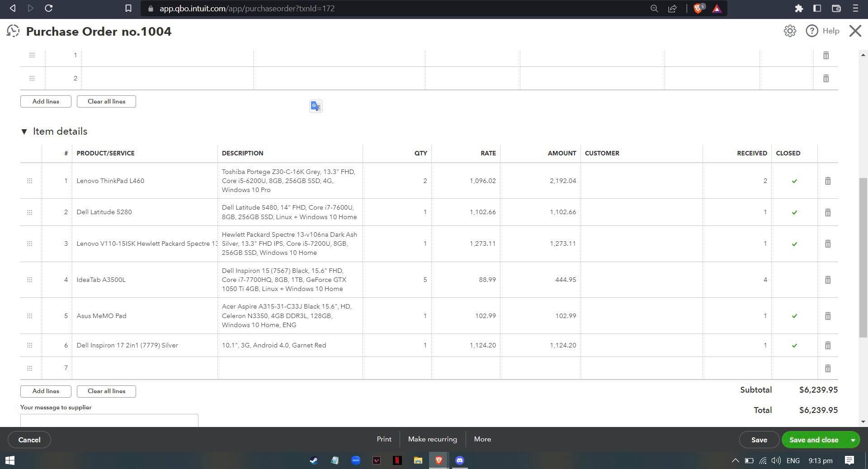Screen dimensions: 868x469
Task: Grab the drag handle of Asus MeMO Pad row
Action: click(30, 316)
